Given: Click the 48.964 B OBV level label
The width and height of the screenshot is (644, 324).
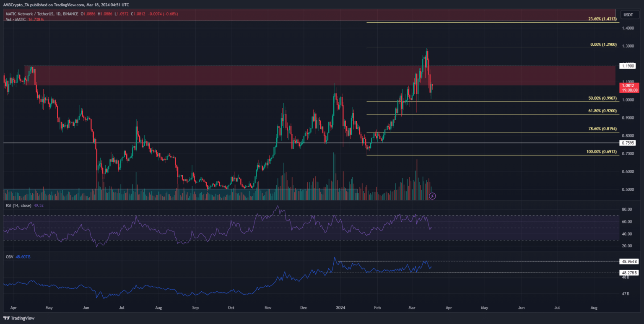Looking at the screenshot, I should [x=629, y=262].
